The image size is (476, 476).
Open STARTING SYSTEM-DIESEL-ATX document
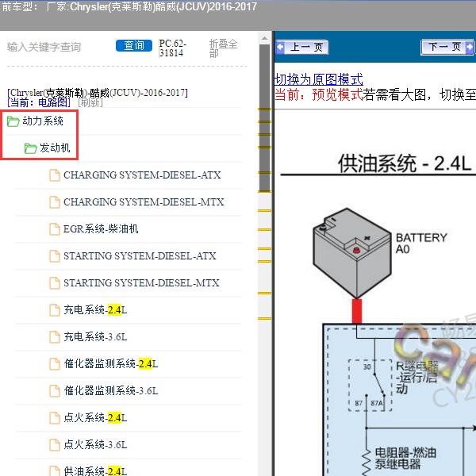coord(140,256)
